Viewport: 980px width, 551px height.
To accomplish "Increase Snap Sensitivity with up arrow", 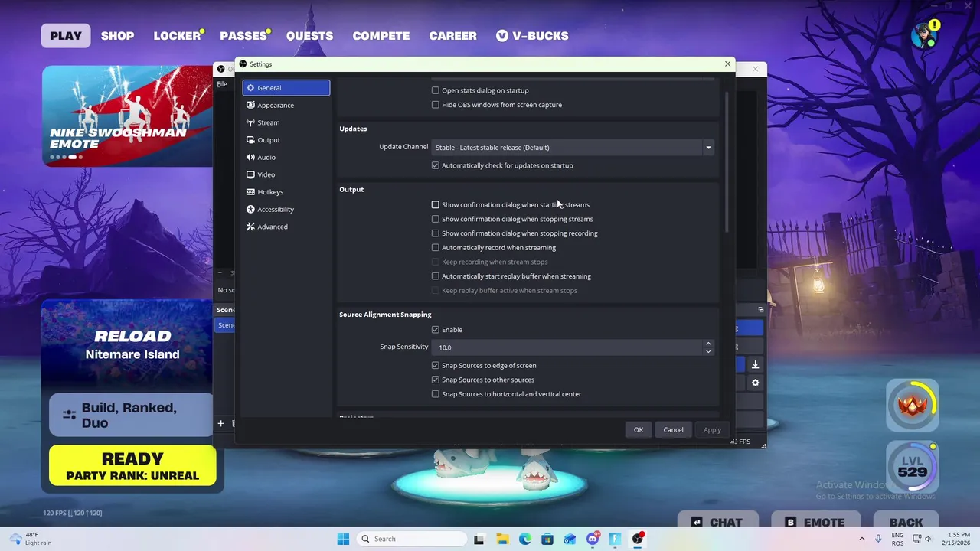I will (708, 344).
